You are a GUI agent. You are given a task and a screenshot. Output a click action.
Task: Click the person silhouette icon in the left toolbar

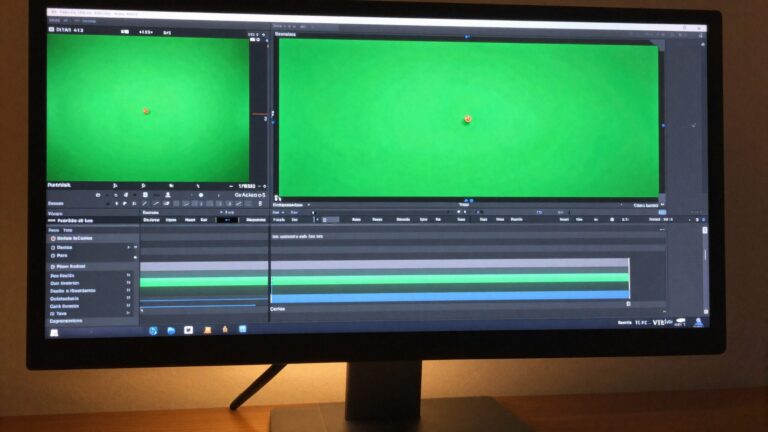click(168, 195)
